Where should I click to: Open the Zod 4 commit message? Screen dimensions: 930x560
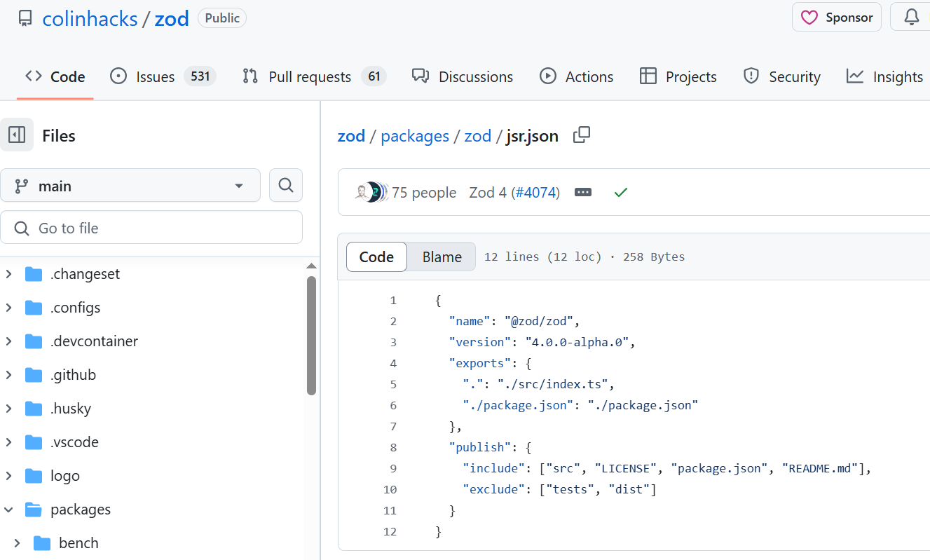pos(488,192)
